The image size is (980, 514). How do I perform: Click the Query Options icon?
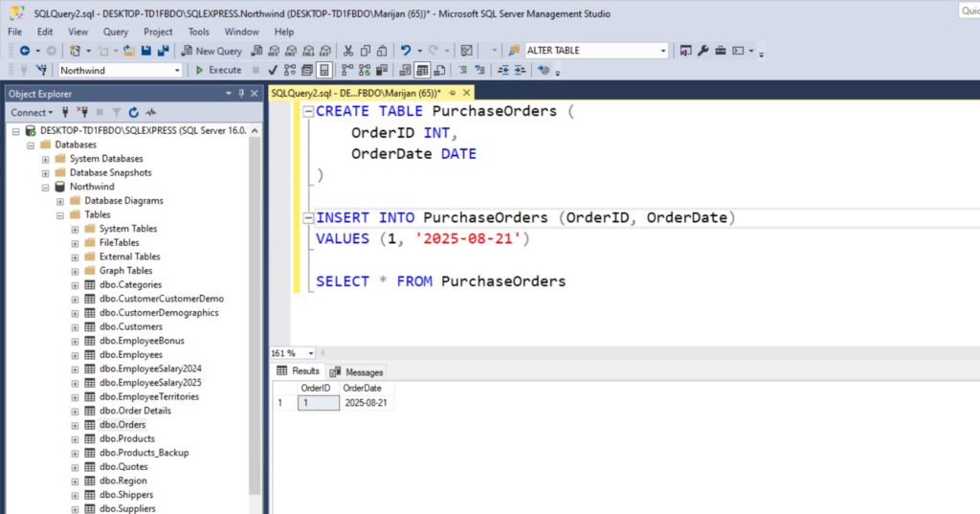click(x=307, y=70)
